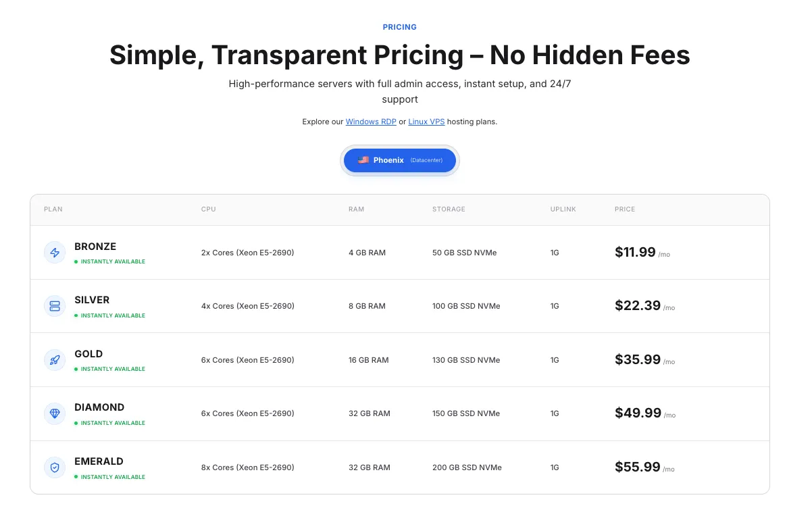Click the US flag icon on Phoenix button
Viewport: 812px width, 508px height.
point(363,160)
